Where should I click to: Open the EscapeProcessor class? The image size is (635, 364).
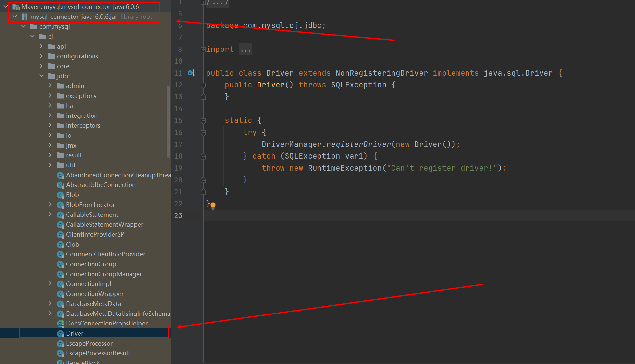click(89, 343)
